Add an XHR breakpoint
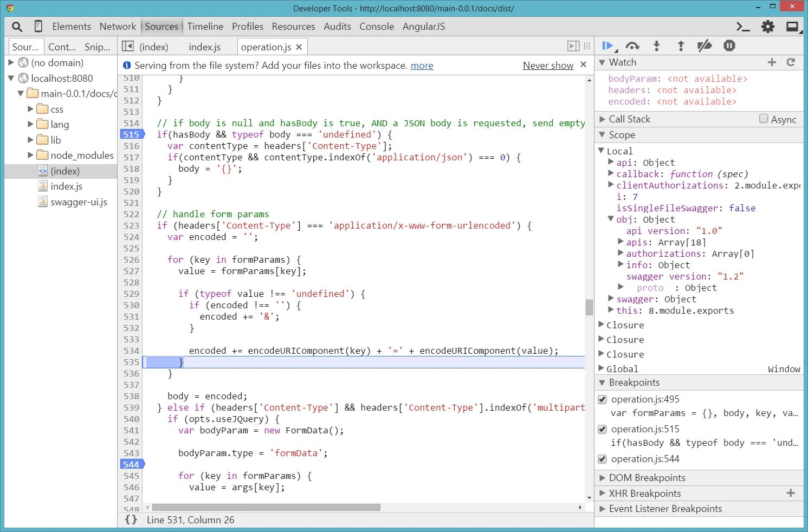Viewport: 808px width, 532px height. tap(791, 493)
